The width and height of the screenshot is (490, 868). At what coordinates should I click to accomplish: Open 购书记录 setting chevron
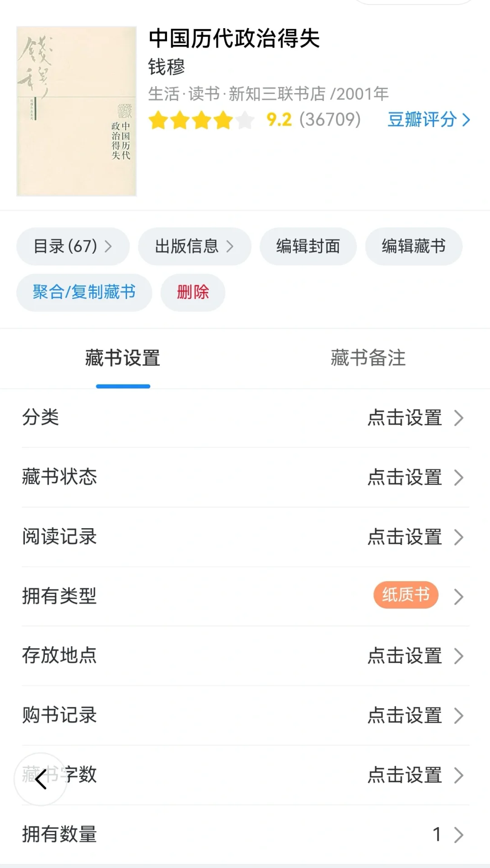pyautogui.click(x=459, y=716)
